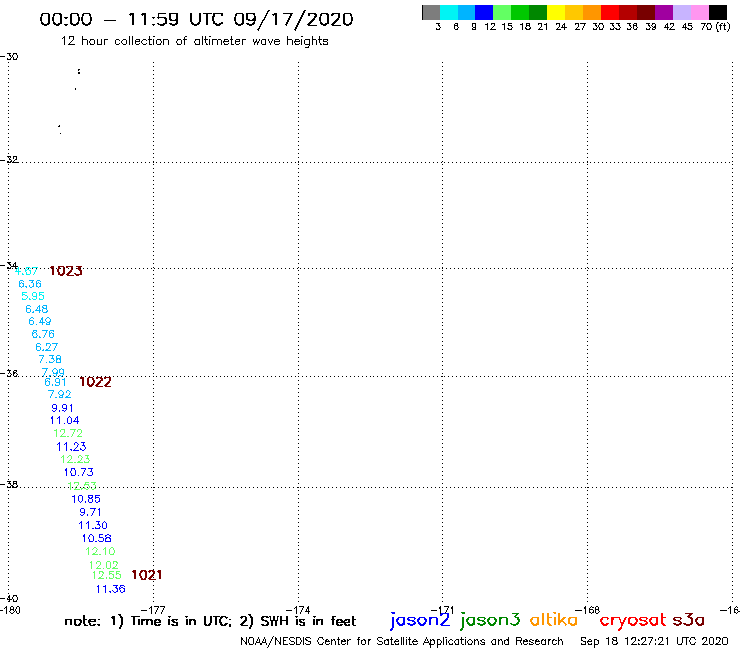Click the wave height value 6.36
Image resolution: width=740 pixels, height=650 pixels.
coord(30,284)
